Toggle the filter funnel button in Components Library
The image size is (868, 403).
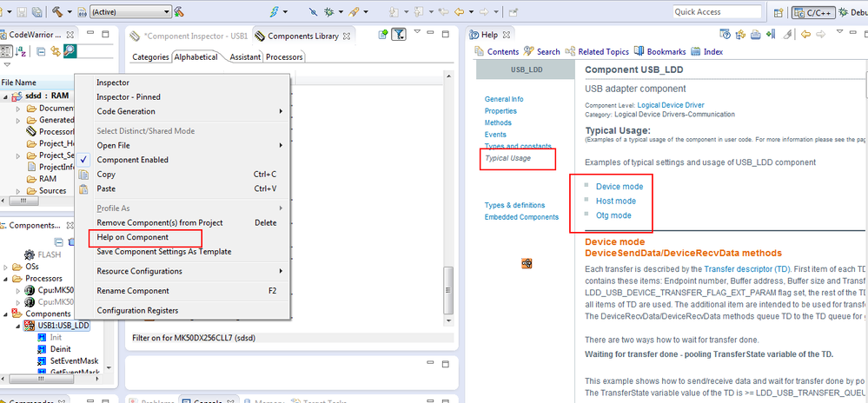click(399, 35)
